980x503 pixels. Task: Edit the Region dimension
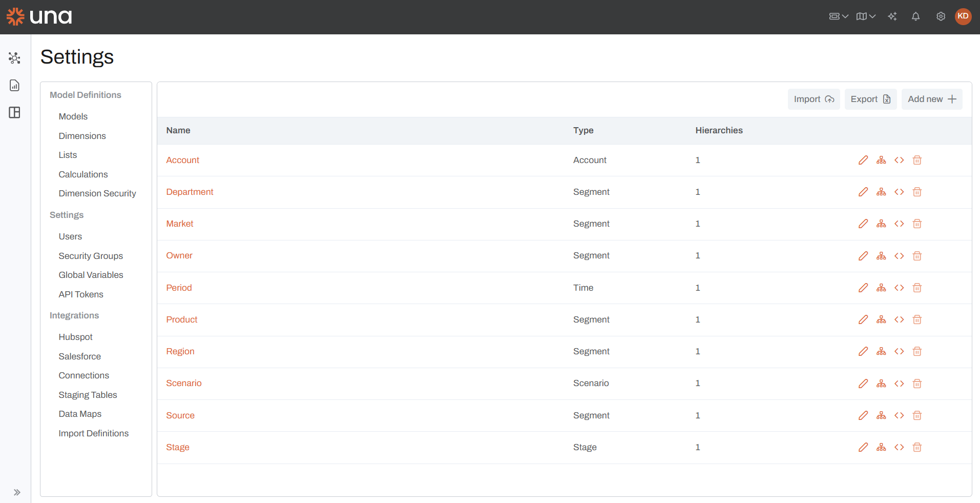click(x=863, y=351)
